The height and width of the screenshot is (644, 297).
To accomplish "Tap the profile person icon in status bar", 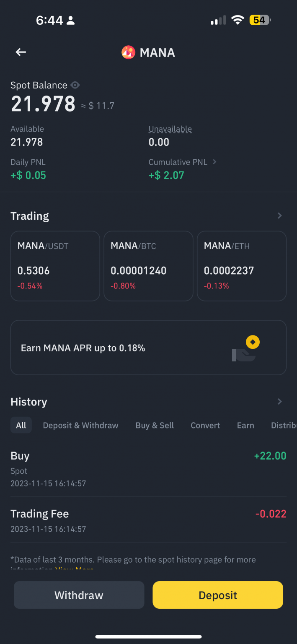I will click(70, 20).
